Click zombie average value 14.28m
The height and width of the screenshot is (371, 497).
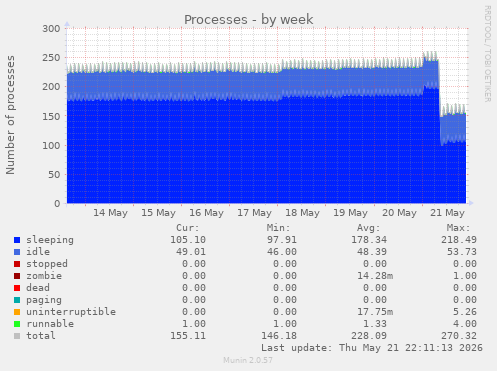tap(375, 276)
